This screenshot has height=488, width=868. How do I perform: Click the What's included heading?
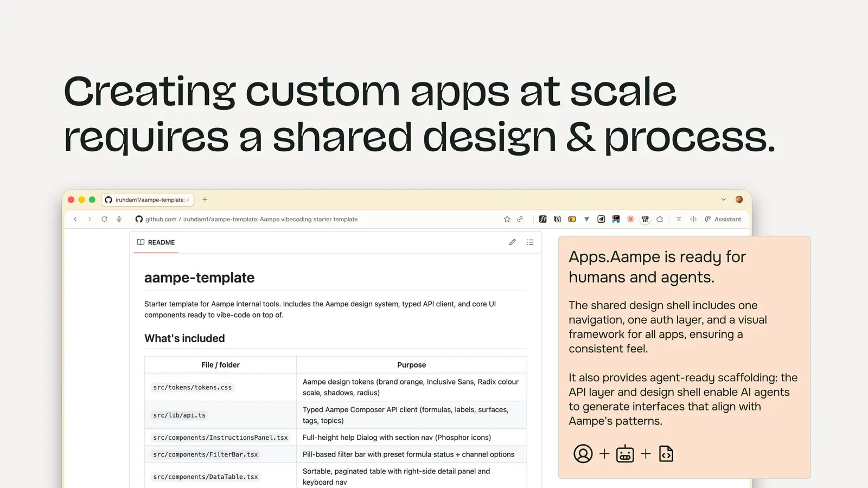tap(184, 338)
